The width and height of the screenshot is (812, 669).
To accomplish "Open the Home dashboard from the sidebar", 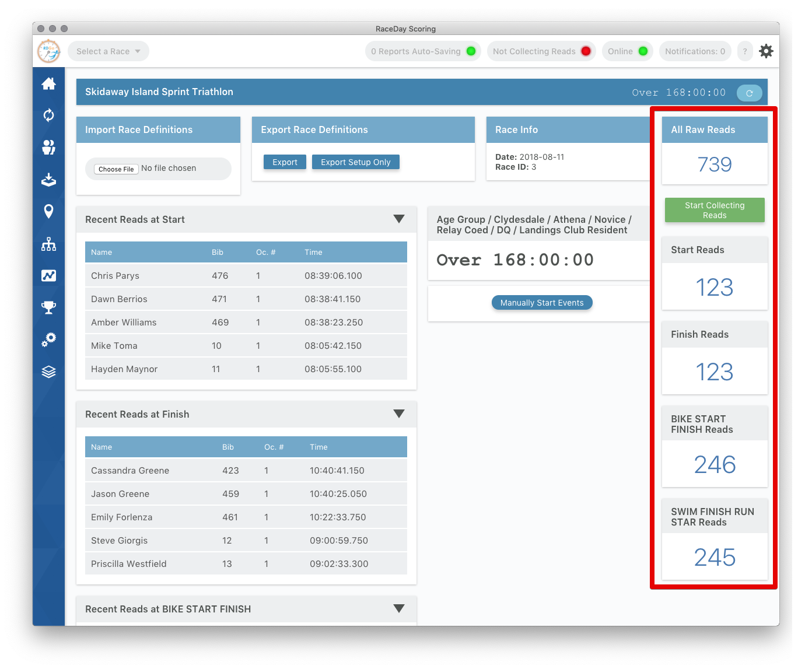I will pyautogui.click(x=48, y=83).
